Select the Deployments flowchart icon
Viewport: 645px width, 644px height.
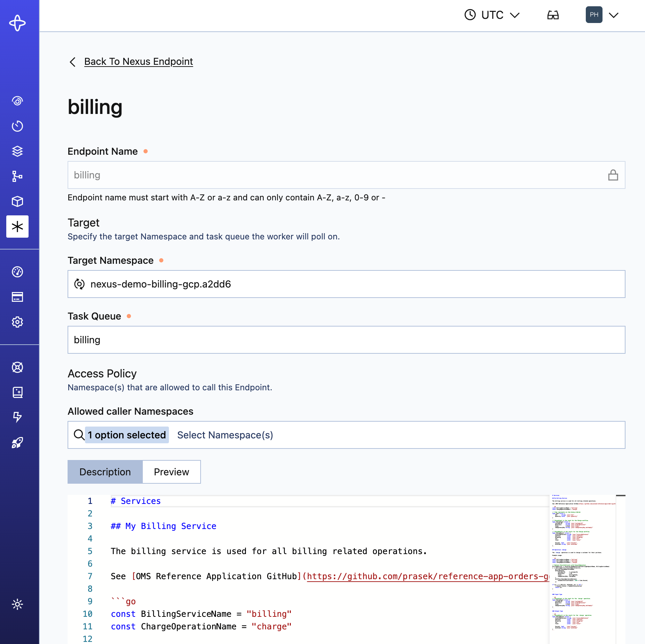coord(17,176)
